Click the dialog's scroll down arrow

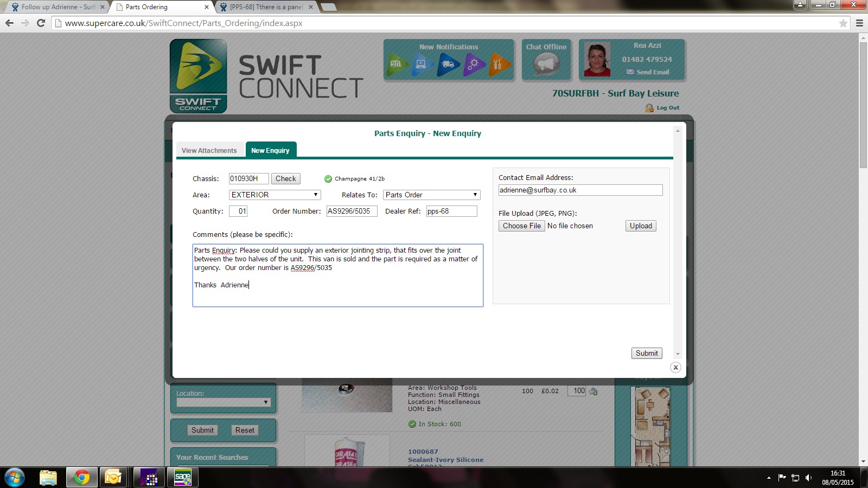pos(678,354)
